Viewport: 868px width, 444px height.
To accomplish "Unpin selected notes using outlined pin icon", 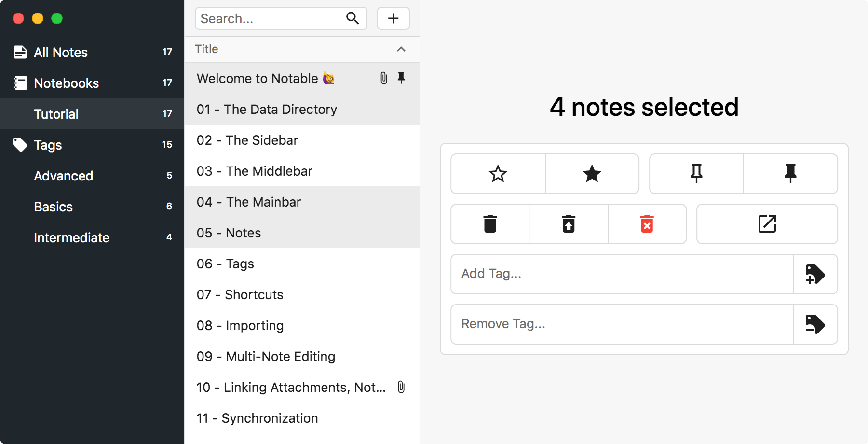I will click(696, 174).
